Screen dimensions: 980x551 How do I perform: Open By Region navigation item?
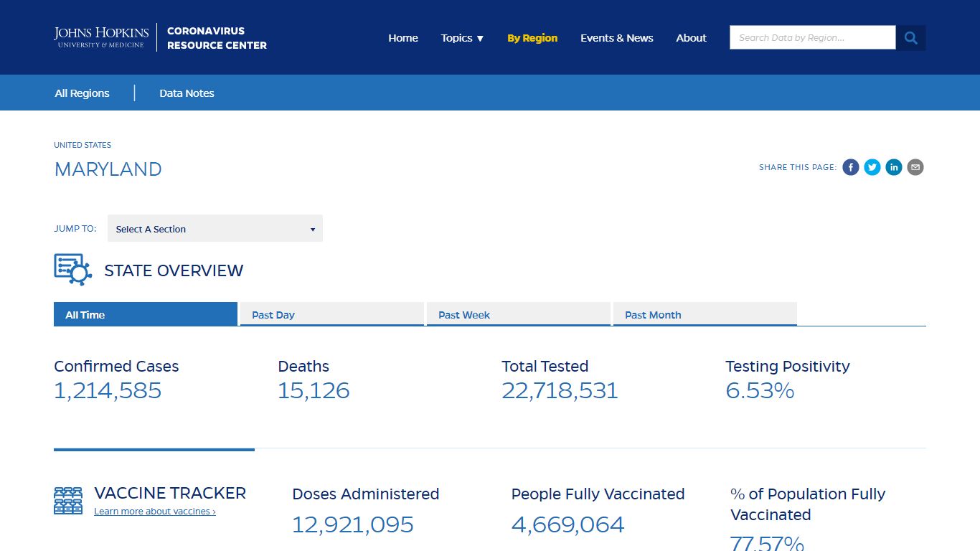click(532, 38)
